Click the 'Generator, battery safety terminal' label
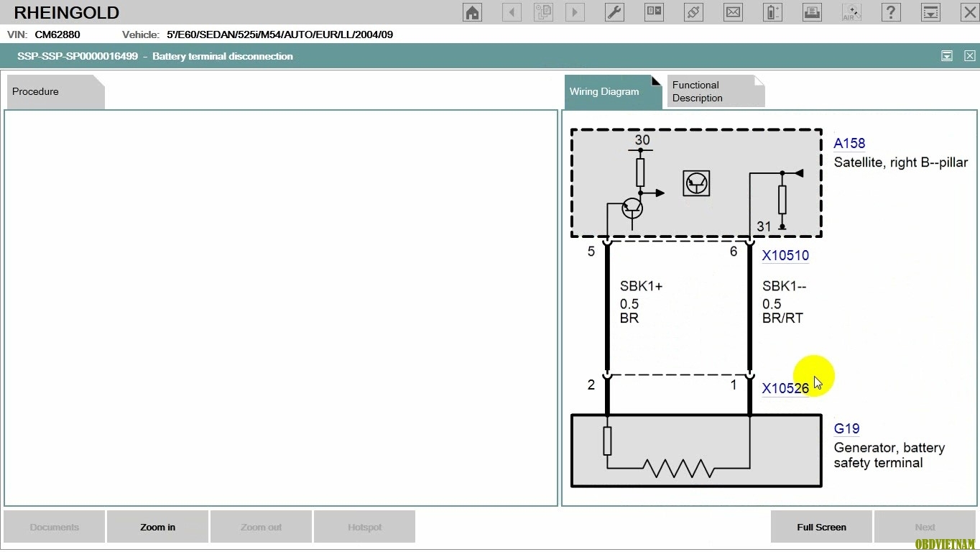The height and width of the screenshot is (552, 980). [889, 455]
